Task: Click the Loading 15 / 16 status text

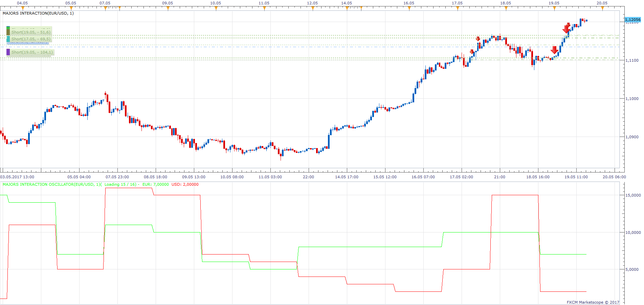Action: (120, 184)
